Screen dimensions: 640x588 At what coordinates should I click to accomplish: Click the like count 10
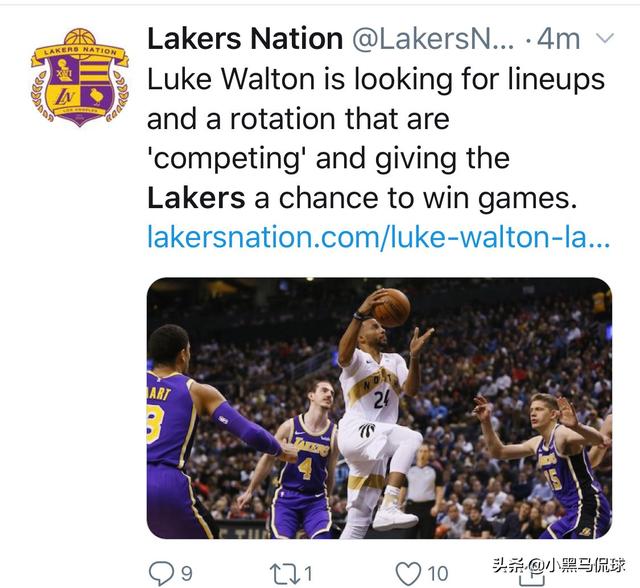pyautogui.click(x=438, y=574)
